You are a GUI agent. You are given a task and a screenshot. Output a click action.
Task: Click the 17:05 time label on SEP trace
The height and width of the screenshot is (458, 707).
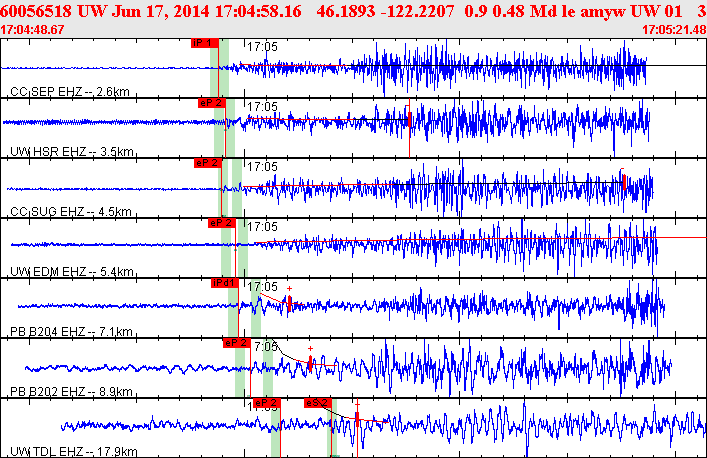coord(262,47)
